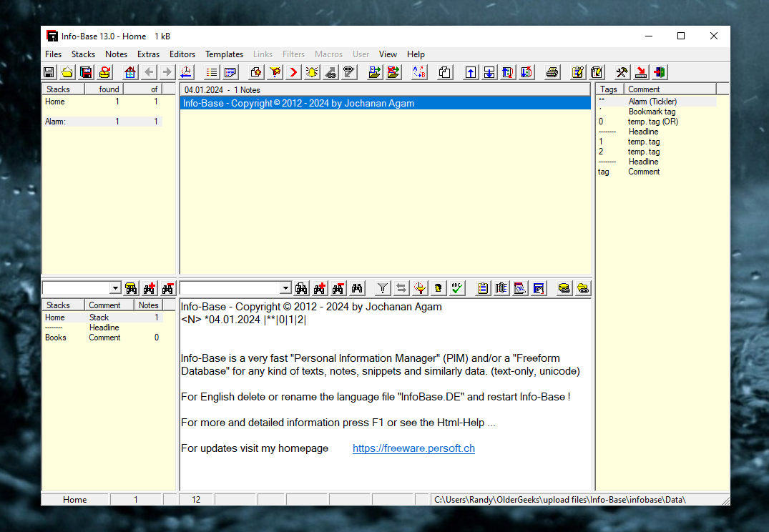Expand the note search dropdown arrow
This screenshot has width=769, height=532.
pyautogui.click(x=285, y=288)
